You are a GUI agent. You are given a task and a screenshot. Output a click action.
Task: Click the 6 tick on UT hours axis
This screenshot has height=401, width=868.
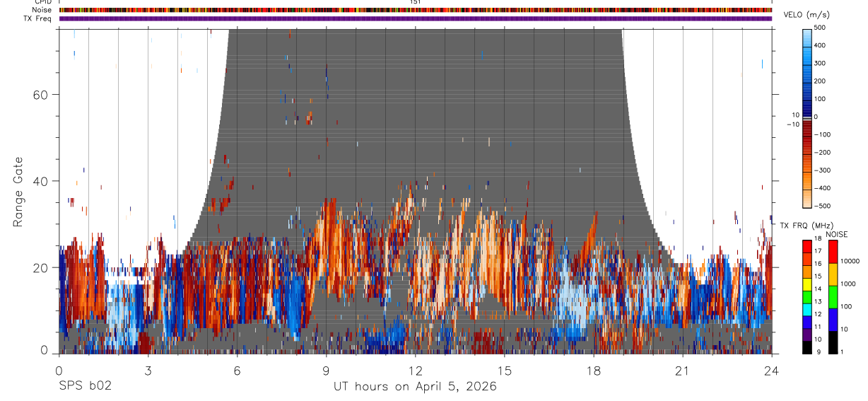[237, 370]
